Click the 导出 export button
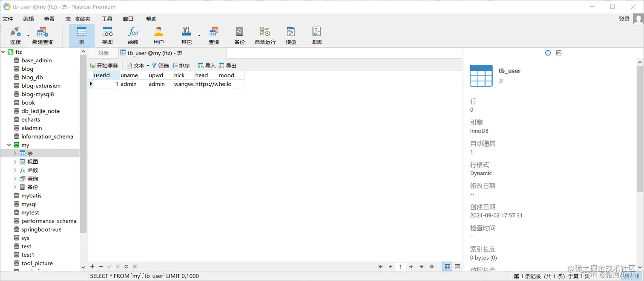This screenshot has width=644, height=281. (227, 66)
